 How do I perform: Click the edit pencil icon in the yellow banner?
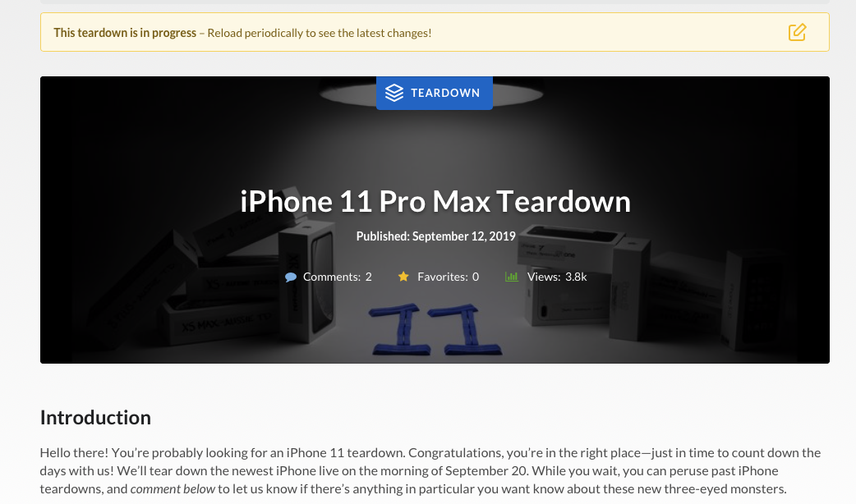click(797, 32)
